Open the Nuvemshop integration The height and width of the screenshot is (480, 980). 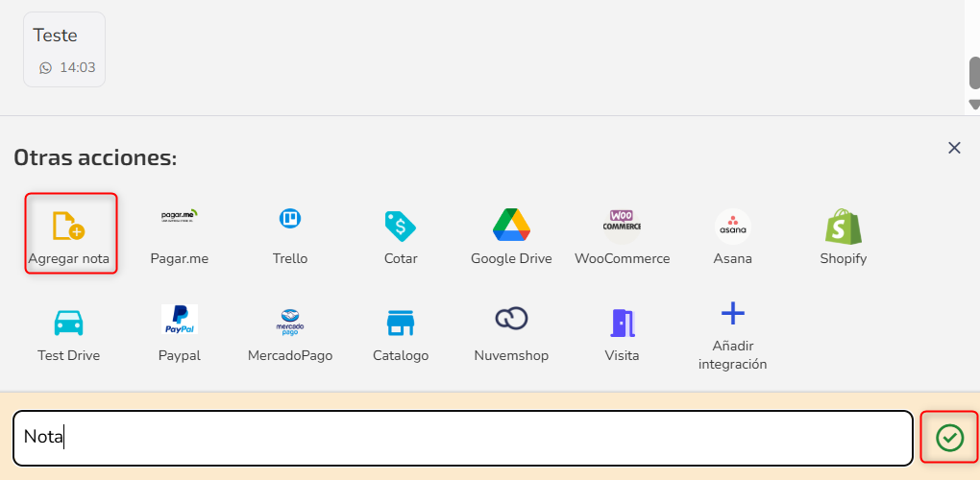(511, 334)
